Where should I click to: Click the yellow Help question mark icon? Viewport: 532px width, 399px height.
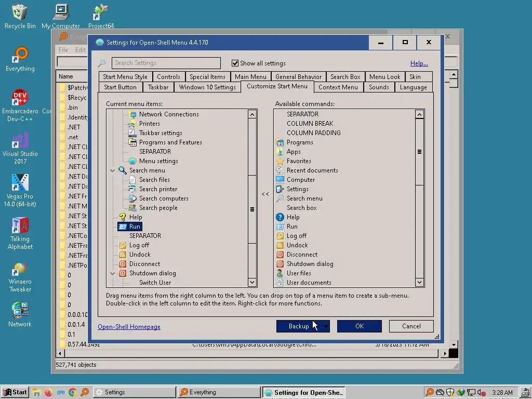pos(123,217)
